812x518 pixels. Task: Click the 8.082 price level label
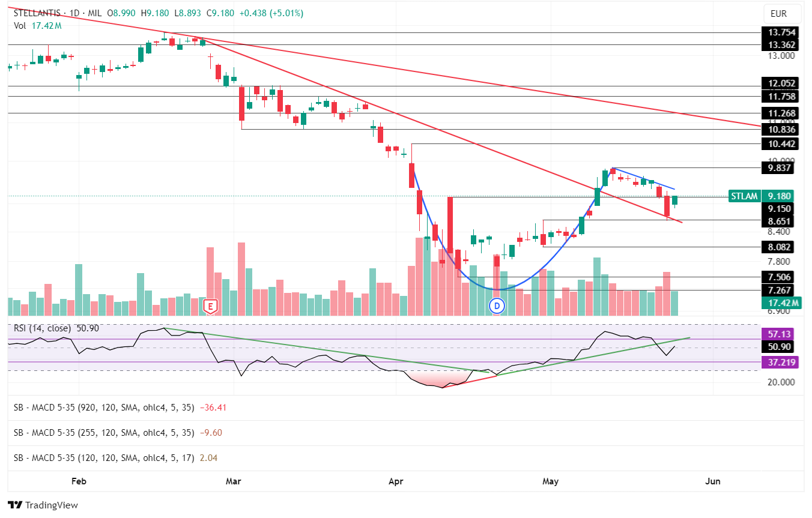(777, 247)
